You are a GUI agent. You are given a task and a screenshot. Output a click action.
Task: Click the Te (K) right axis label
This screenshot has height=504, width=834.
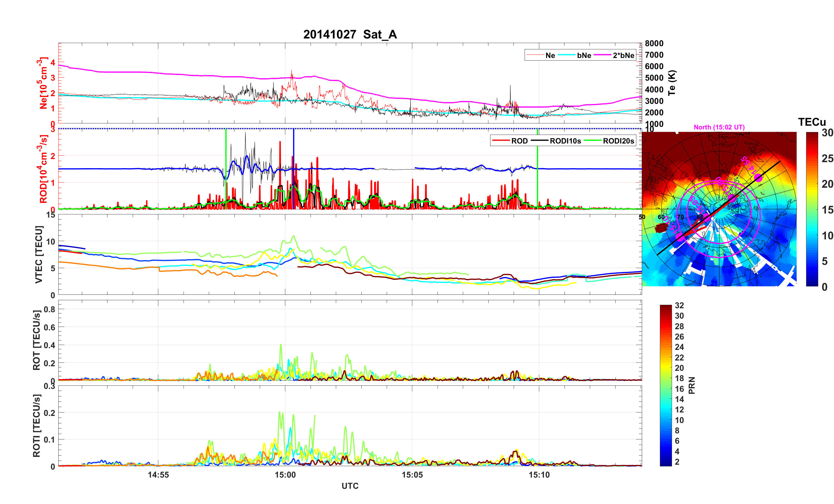(672, 83)
